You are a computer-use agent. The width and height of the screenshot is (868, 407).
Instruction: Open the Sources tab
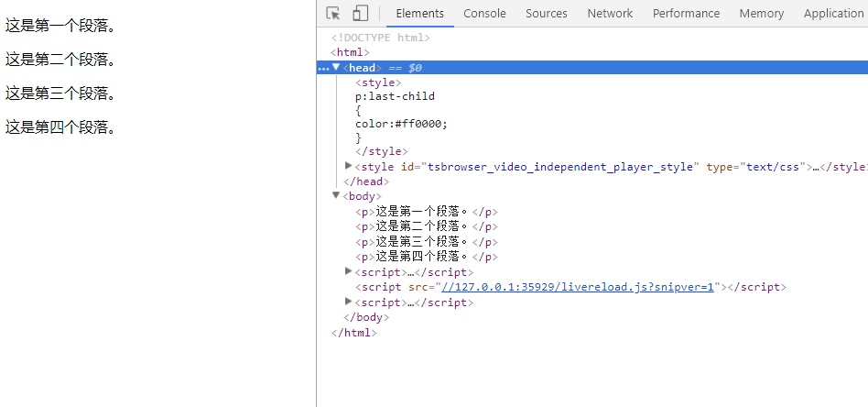pyautogui.click(x=547, y=14)
